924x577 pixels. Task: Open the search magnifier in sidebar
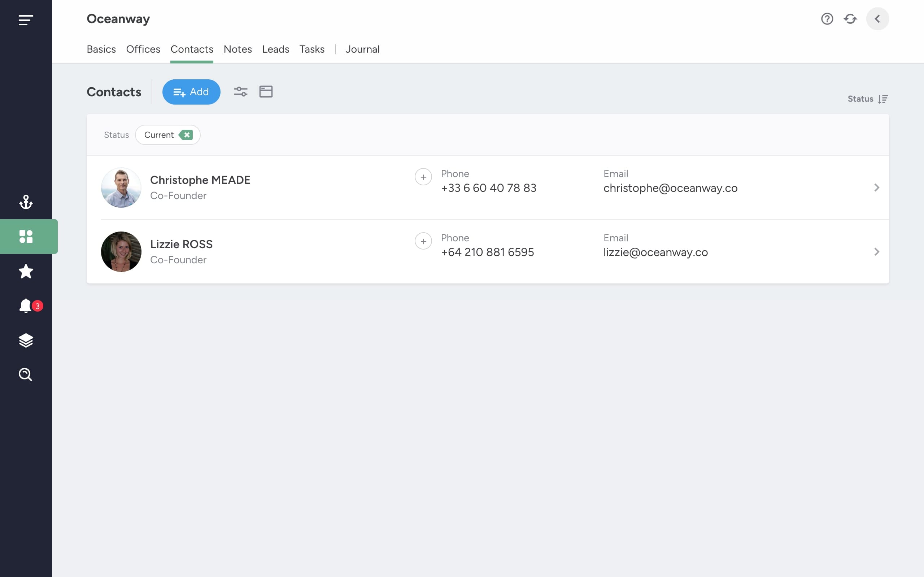coord(26,374)
